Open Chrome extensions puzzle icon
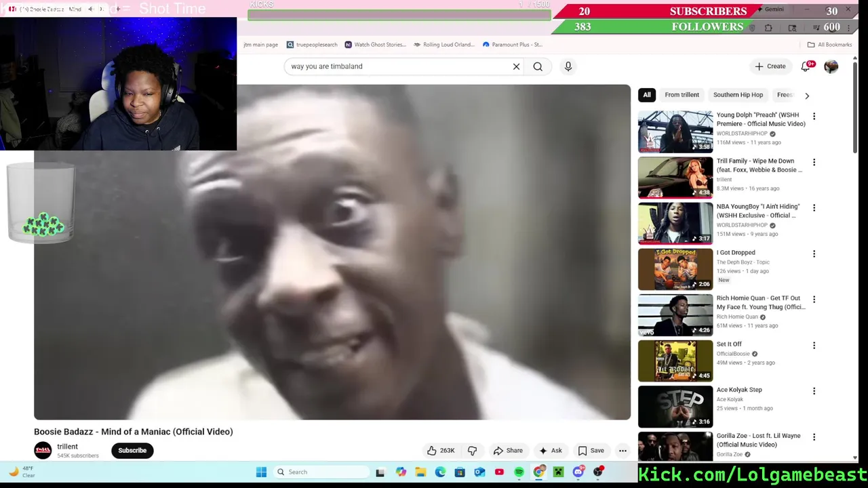The height and width of the screenshot is (488, 868). tap(768, 28)
